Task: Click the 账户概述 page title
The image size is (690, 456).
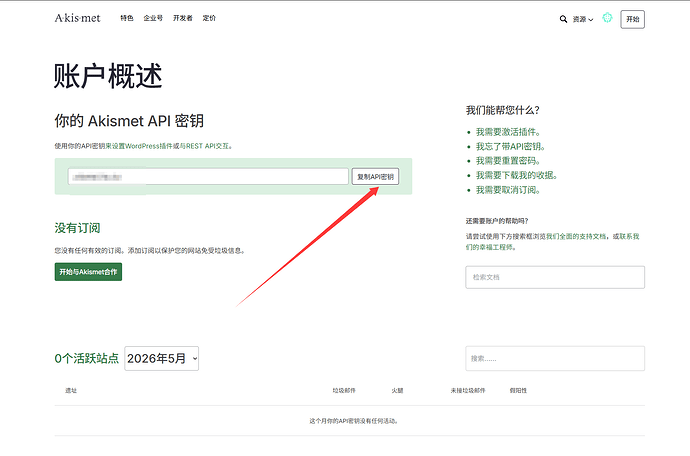Action: coord(108,76)
